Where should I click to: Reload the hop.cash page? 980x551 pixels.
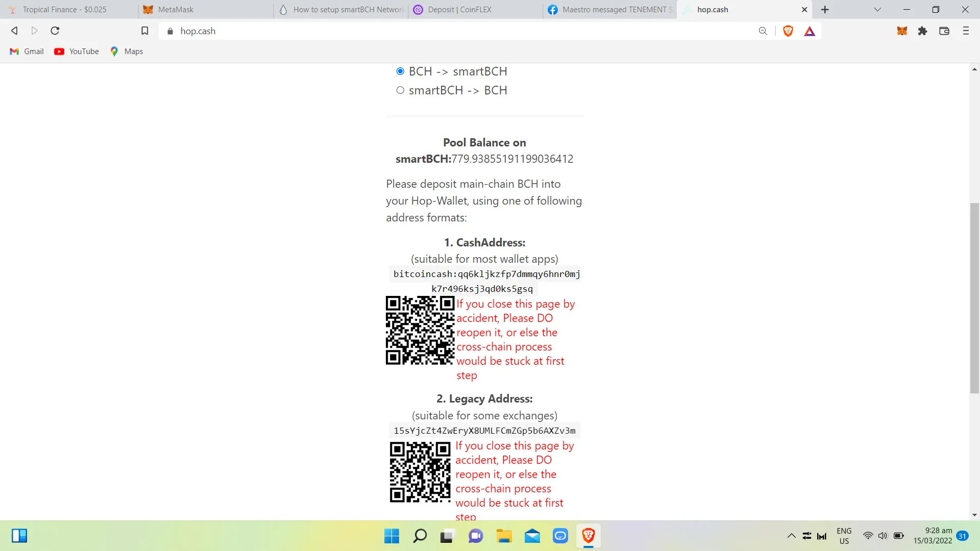click(55, 31)
